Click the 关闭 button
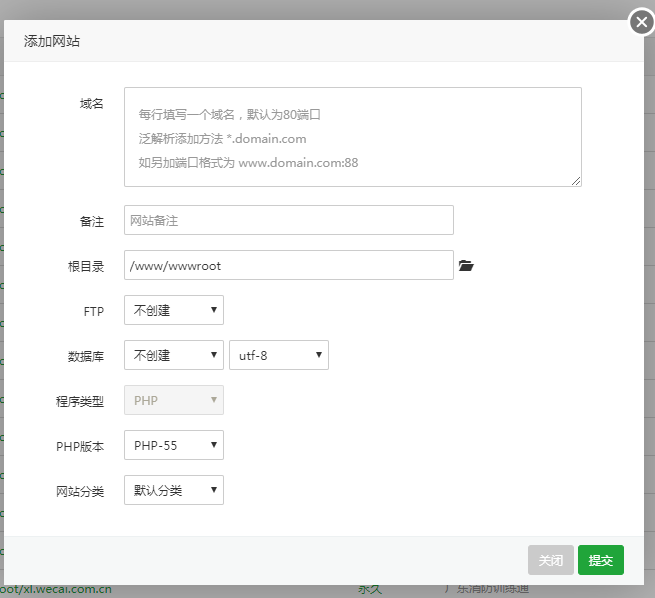Screen dimensions: 655x598 551,560
